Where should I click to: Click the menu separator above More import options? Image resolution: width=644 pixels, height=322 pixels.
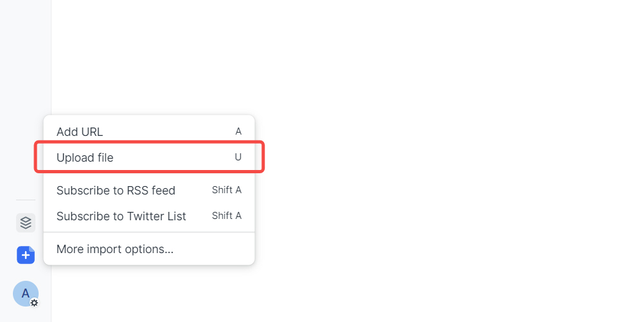149,232
